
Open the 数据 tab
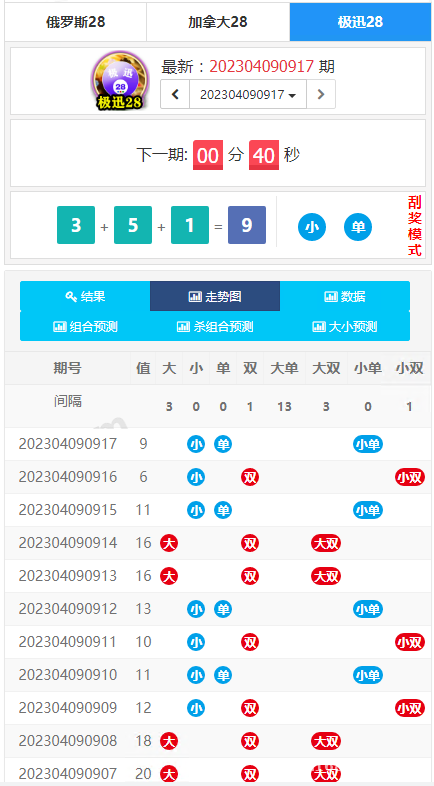345,296
